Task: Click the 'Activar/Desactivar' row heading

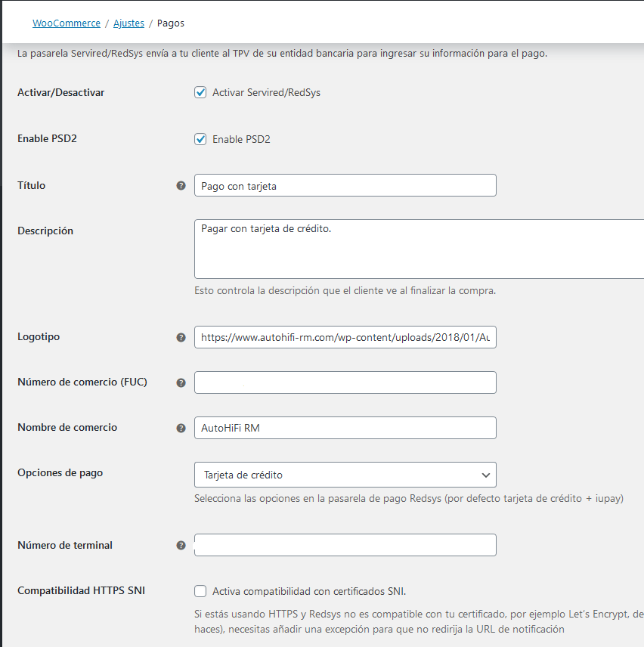Action: (61, 92)
